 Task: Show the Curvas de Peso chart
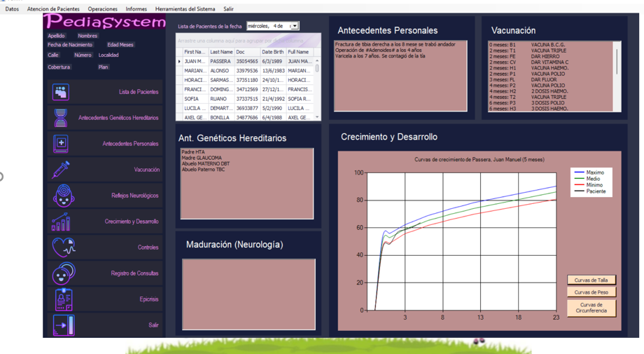click(x=591, y=292)
